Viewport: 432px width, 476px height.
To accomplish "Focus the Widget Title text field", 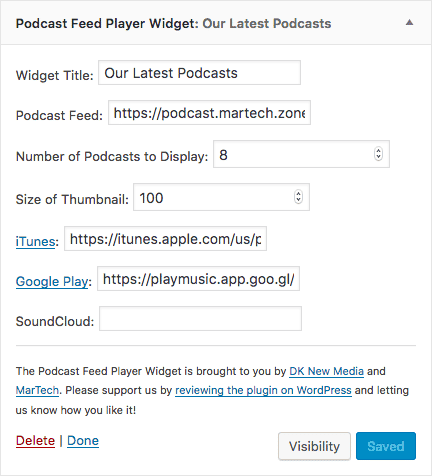I will point(199,73).
